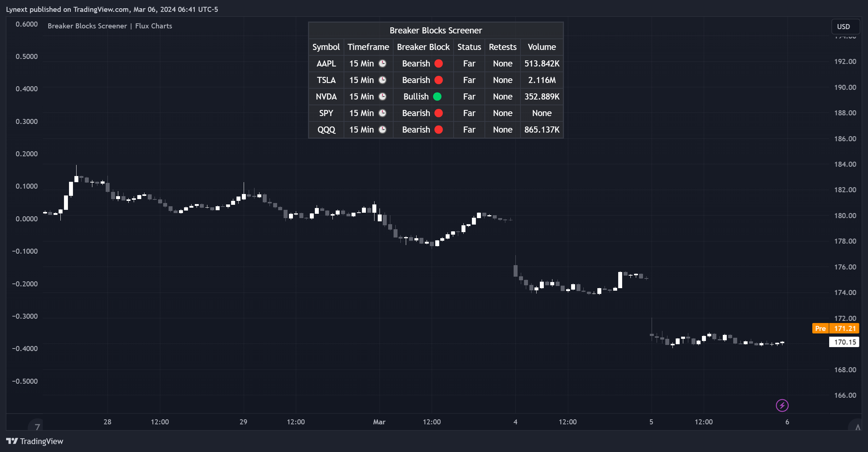Click the Retests None cell in TSLA row
Screen dimensions: 868x452
pos(502,80)
